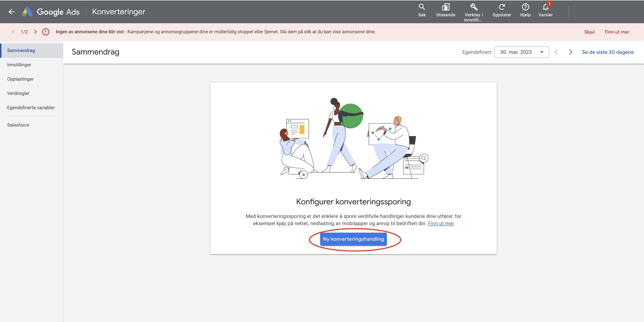Image resolution: width=644 pixels, height=322 pixels.
Task: Open the 30. mar. 2023 date dropdown
Action: pyautogui.click(x=521, y=52)
